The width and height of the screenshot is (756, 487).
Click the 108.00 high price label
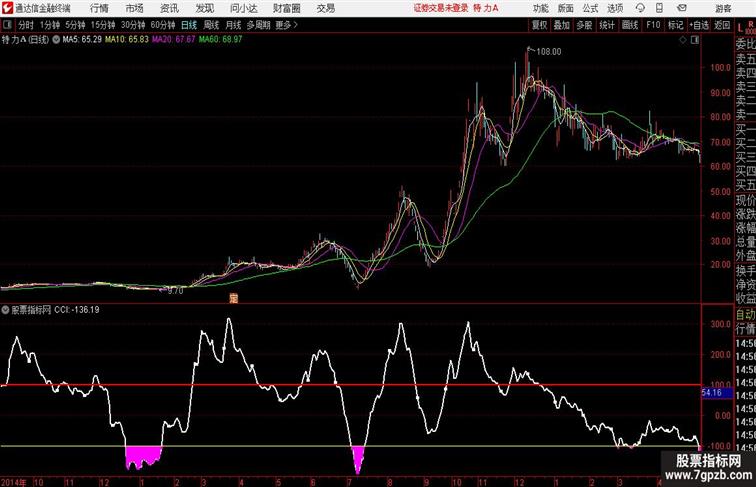(549, 52)
